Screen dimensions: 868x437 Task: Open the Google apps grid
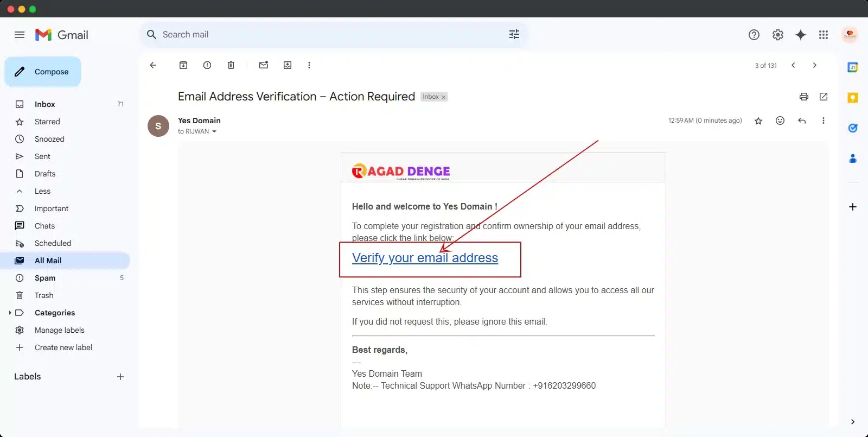pos(824,35)
